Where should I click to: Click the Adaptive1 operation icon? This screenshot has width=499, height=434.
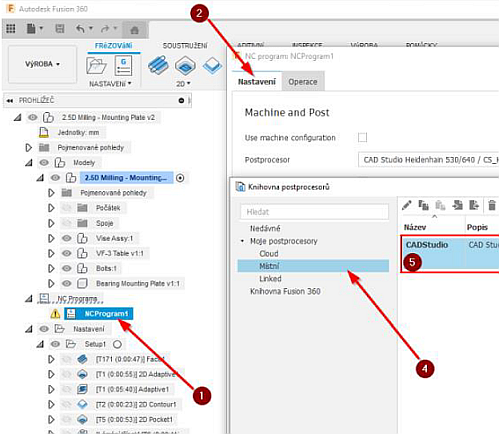[x=82, y=389]
